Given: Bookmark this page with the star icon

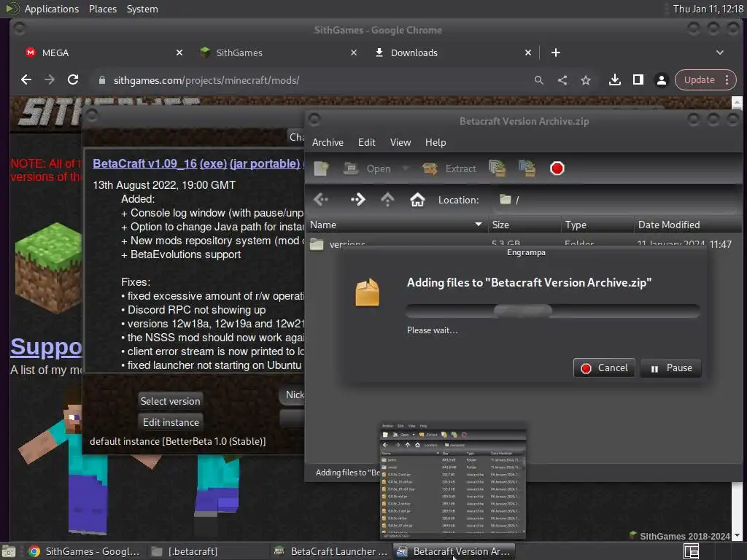Looking at the screenshot, I should 586,80.
